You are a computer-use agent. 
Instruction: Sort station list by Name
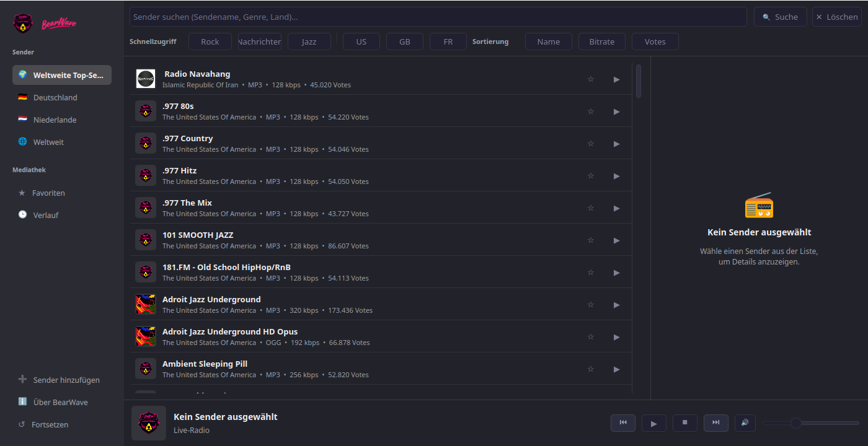[x=549, y=42]
